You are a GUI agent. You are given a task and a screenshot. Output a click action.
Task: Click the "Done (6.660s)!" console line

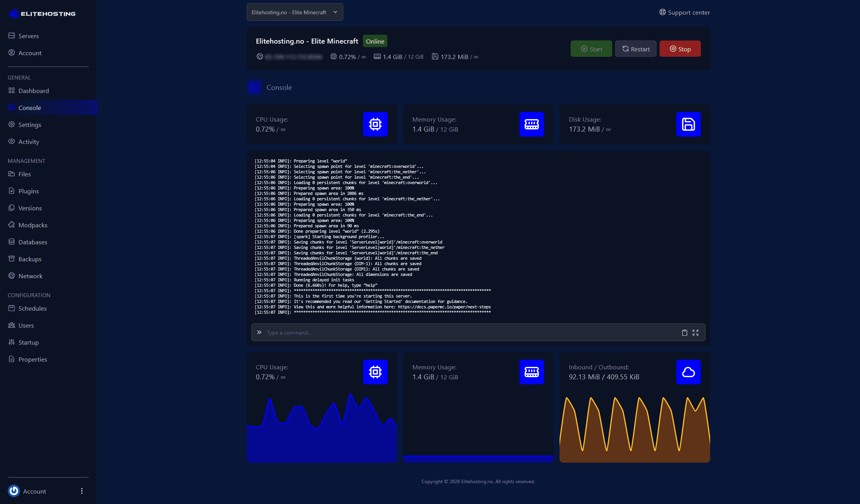point(316,285)
